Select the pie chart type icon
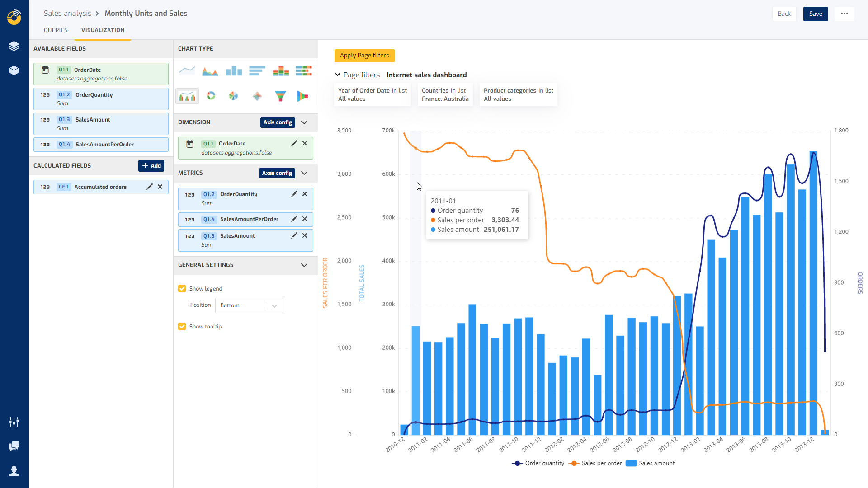 (233, 95)
